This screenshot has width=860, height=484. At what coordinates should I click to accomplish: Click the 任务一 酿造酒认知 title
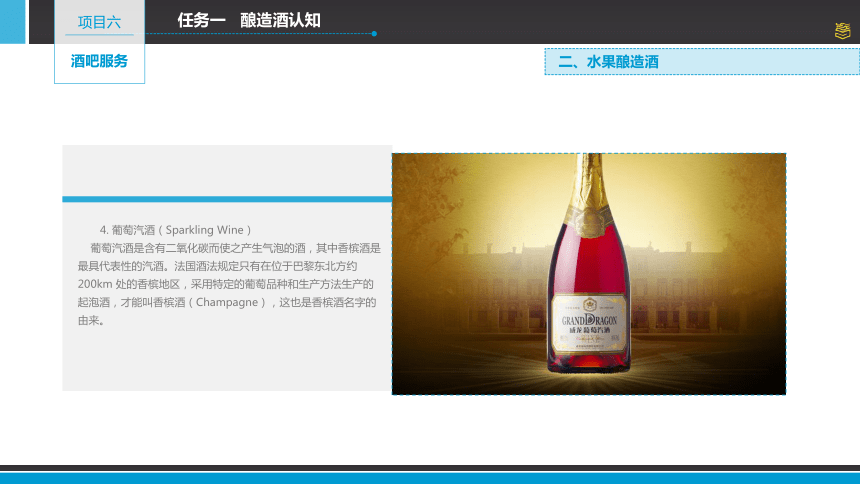point(249,20)
